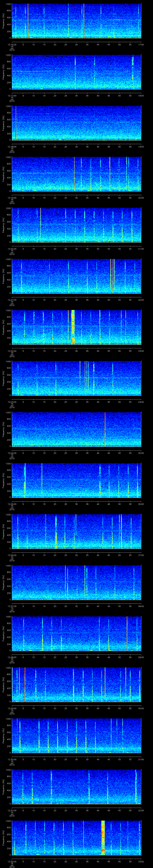
Task: Click the red vertical line in 12:24:00 spectrogram
Action: (x=105, y=429)
